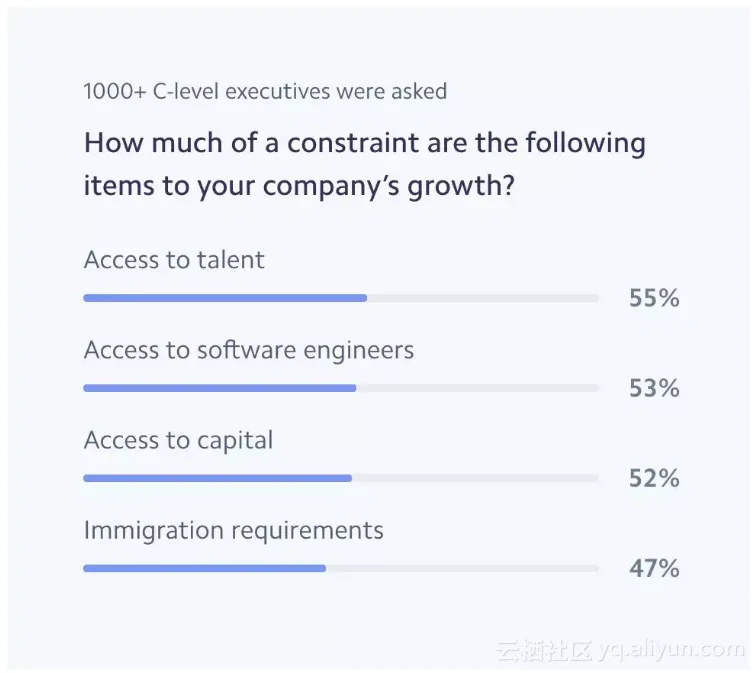
Task: Select the "Access to capital" label
Action: click(x=178, y=440)
